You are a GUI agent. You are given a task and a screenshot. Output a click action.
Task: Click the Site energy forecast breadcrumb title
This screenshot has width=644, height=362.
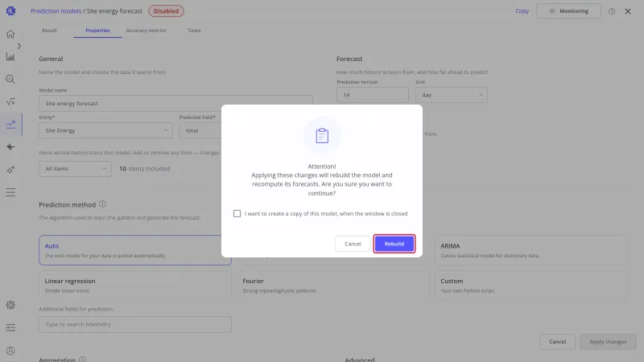pos(114,11)
